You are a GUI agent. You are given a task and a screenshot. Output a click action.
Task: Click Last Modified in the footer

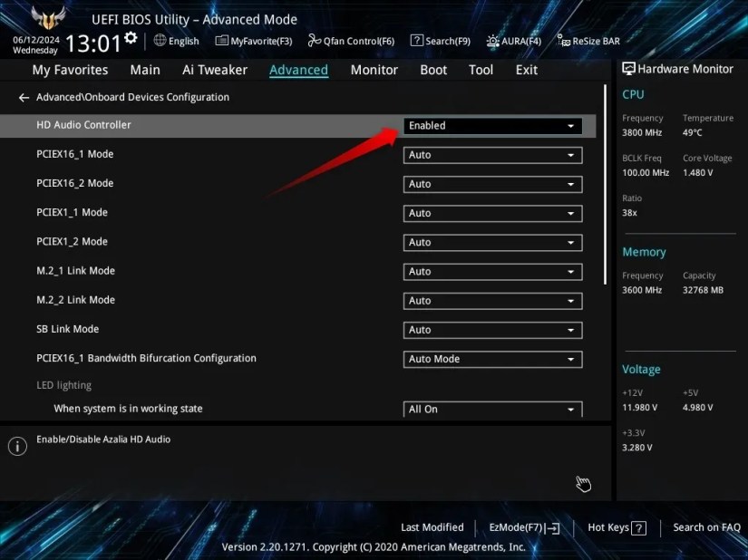click(x=432, y=527)
